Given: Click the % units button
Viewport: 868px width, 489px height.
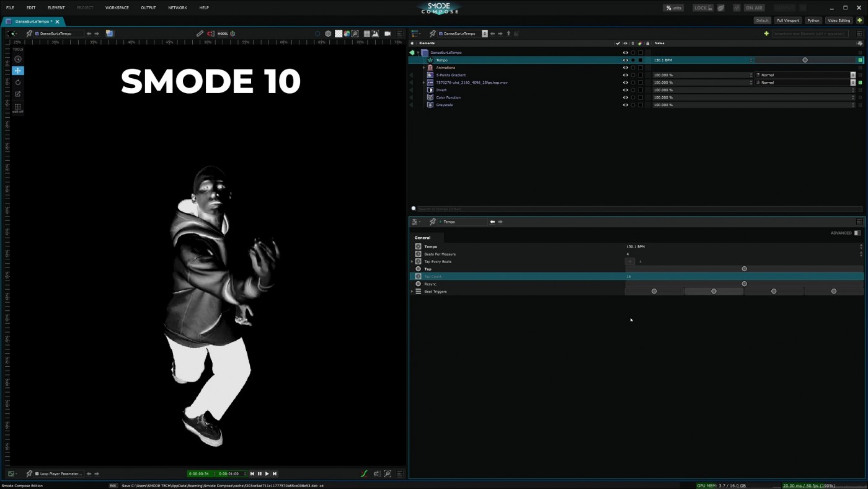Looking at the screenshot, I should (x=673, y=8).
